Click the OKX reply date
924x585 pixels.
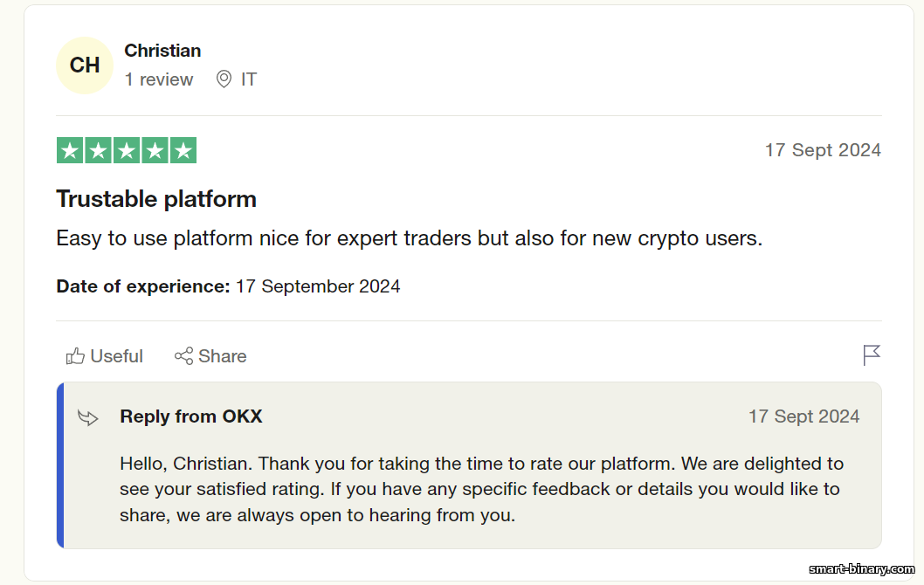click(x=803, y=416)
